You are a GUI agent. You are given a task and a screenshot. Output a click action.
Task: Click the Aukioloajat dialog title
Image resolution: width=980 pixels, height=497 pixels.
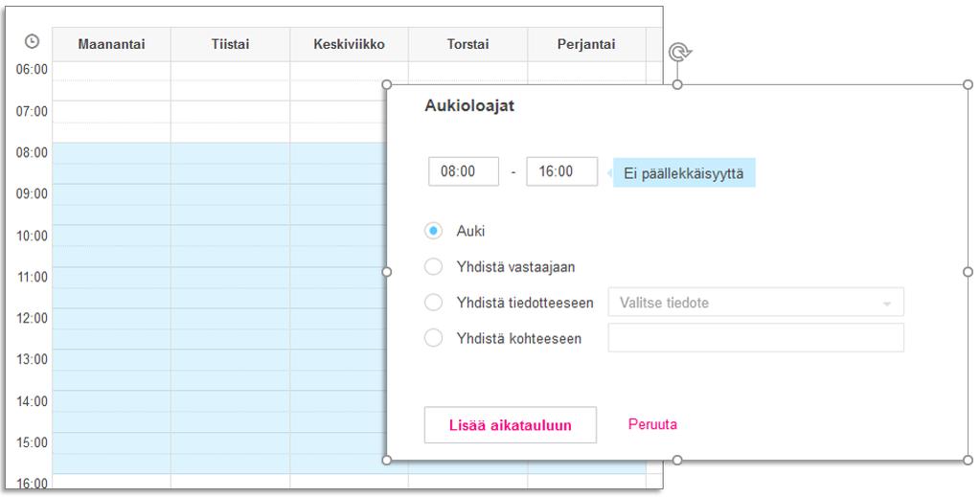click(469, 105)
